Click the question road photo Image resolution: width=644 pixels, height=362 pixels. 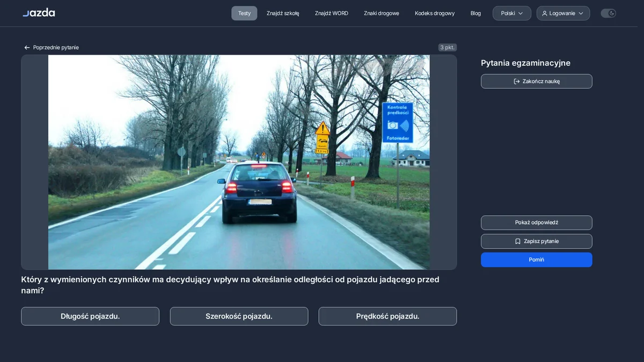coord(239,162)
